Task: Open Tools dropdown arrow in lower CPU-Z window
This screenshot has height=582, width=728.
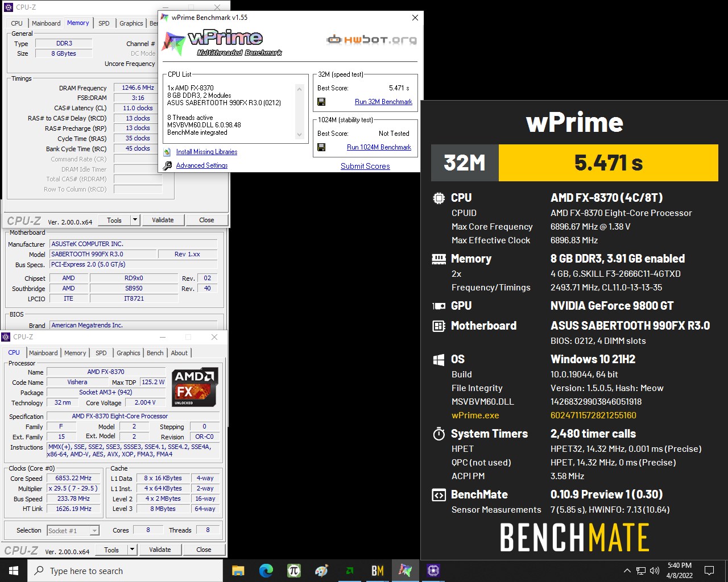Action: click(x=132, y=550)
